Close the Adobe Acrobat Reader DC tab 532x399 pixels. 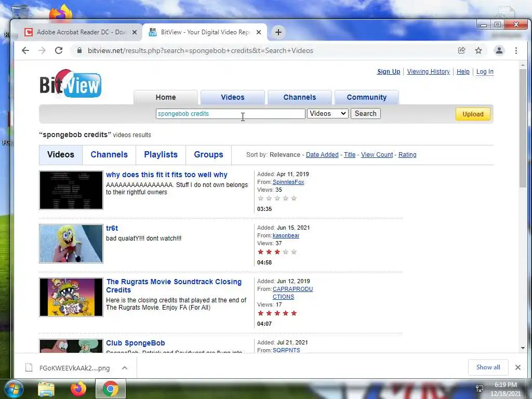pos(135,32)
